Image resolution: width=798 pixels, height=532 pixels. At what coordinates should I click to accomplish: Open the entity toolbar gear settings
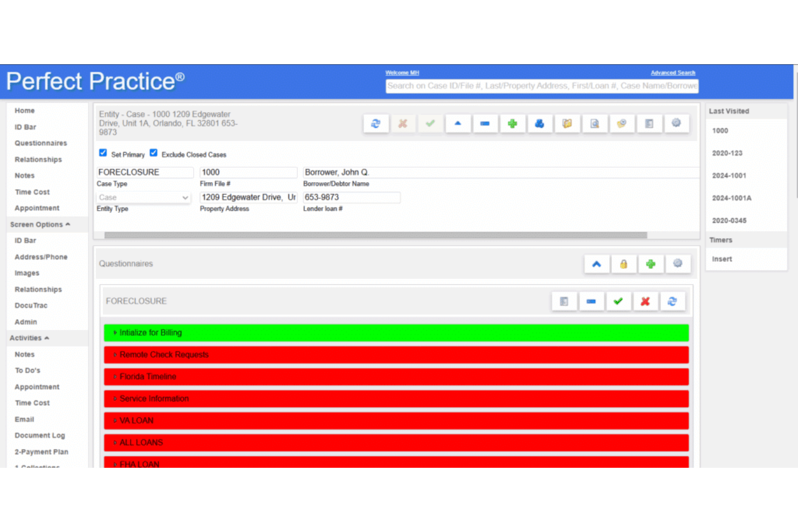point(677,123)
